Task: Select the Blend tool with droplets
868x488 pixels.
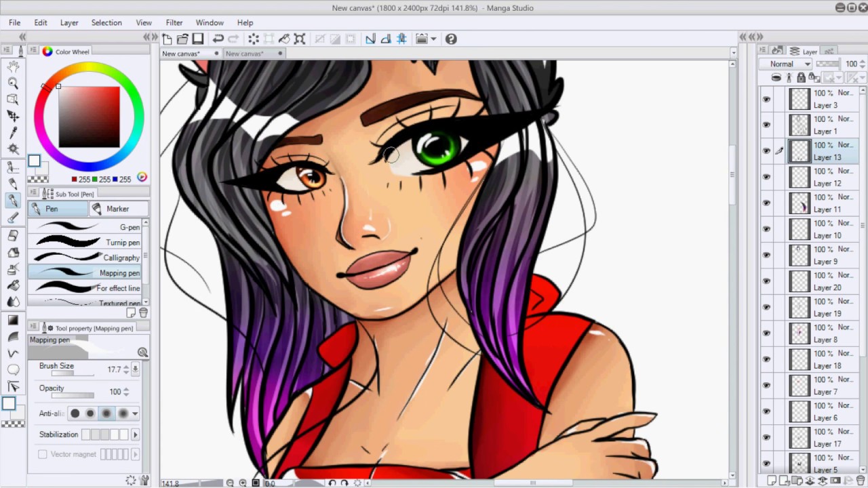Action: 13,303
